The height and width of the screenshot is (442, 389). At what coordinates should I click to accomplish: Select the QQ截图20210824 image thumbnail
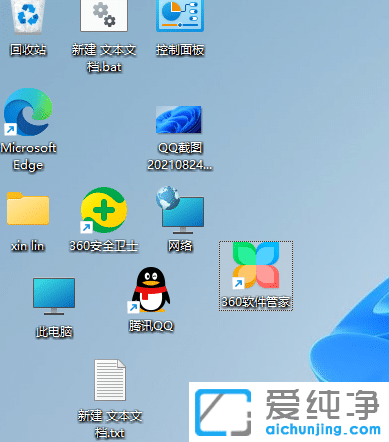pyautogui.click(x=179, y=120)
